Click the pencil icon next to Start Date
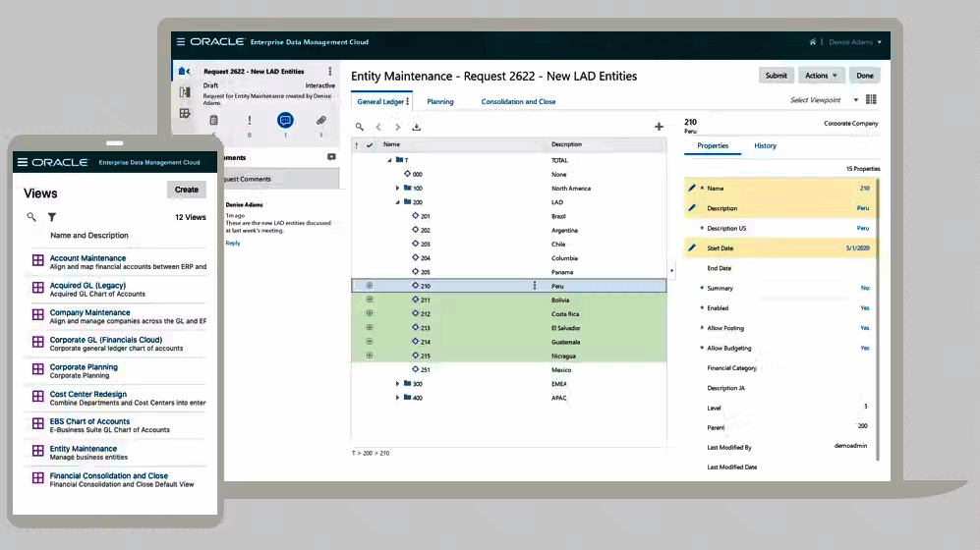 [692, 248]
